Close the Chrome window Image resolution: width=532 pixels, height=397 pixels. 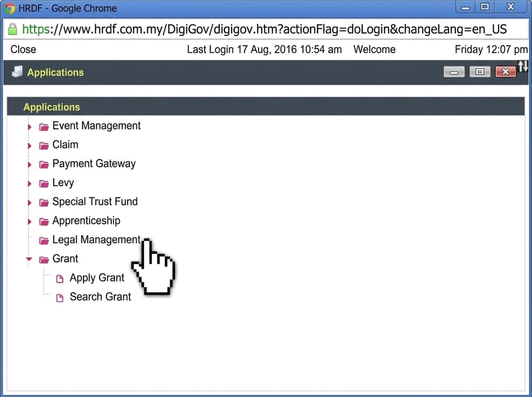(x=511, y=7)
